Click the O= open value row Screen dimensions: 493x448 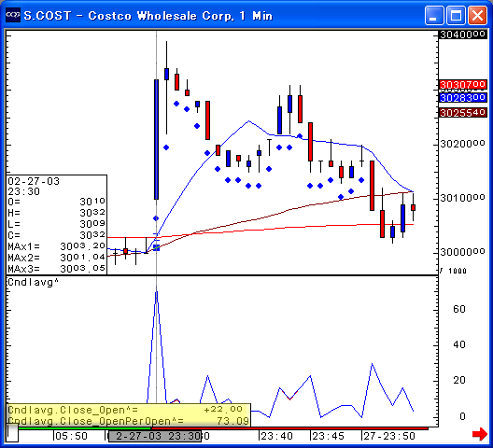click(x=57, y=202)
